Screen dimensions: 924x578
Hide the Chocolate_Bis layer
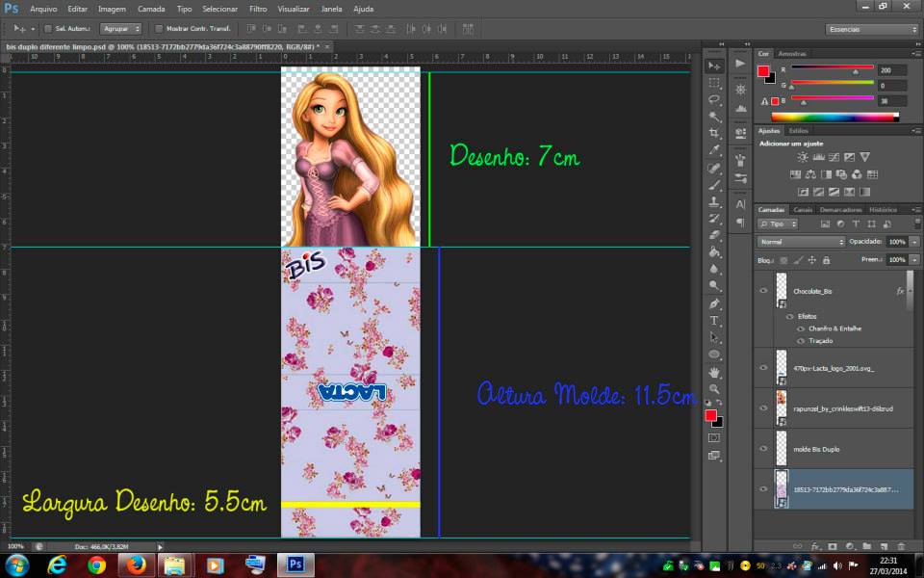763,291
